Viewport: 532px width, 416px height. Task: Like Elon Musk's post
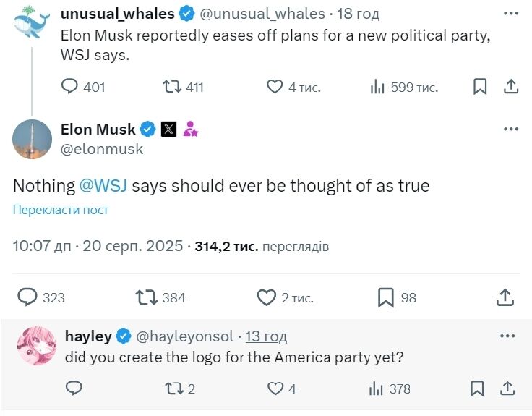point(267,297)
